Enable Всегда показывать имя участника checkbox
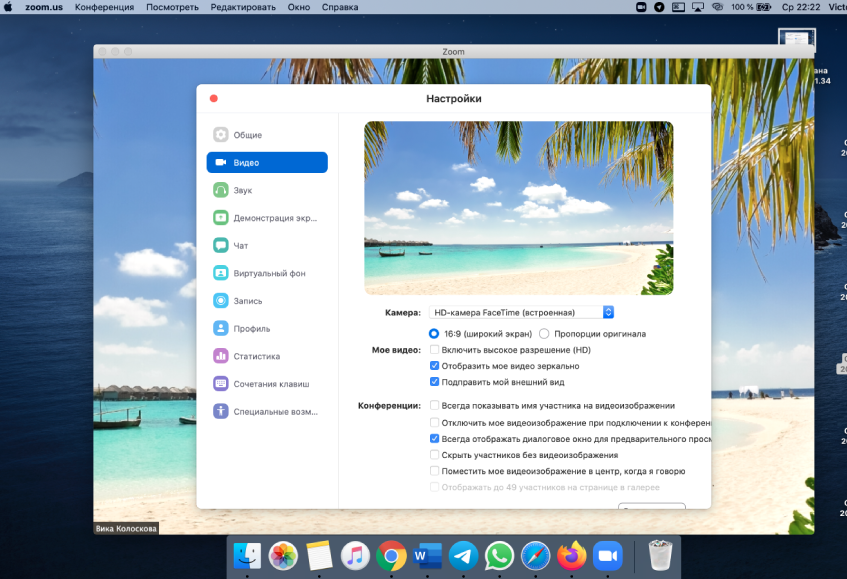Screen dimensions: 847x579 (x=434, y=405)
